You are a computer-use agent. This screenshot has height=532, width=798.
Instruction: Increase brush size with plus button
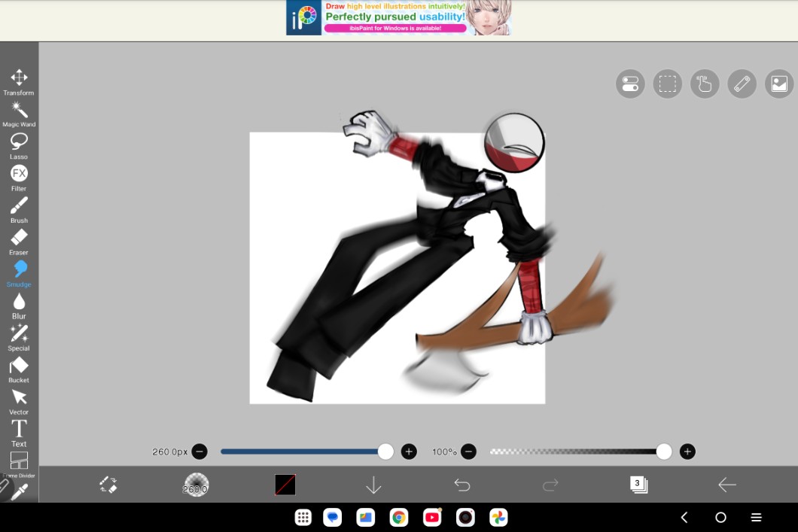[x=409, y=451]
